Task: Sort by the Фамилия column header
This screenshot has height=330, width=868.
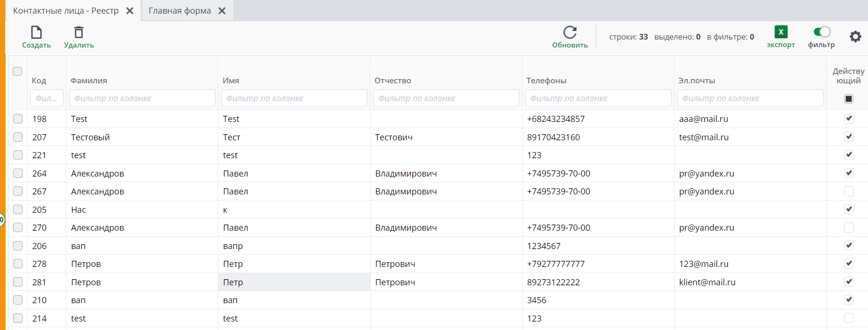Action: tap(89, 80)
